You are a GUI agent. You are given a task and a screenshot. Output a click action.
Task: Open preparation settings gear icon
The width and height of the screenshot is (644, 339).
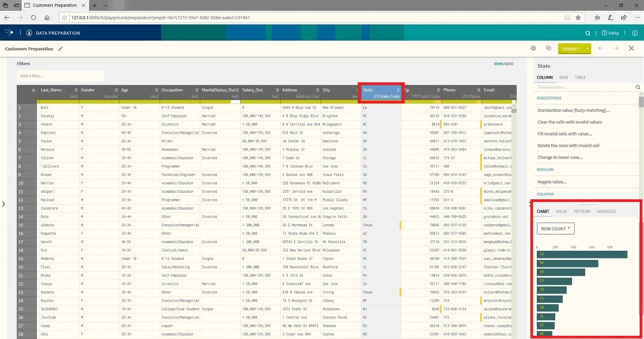533,49
